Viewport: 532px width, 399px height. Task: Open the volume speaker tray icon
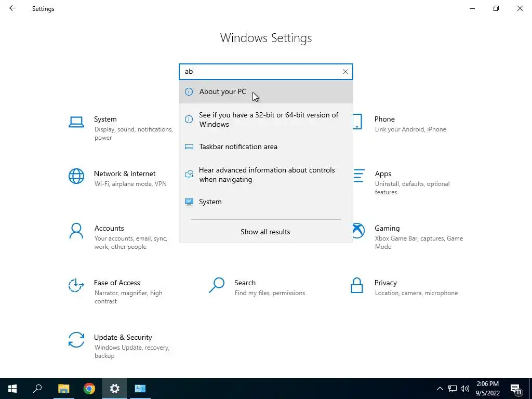tap(465, 389)
